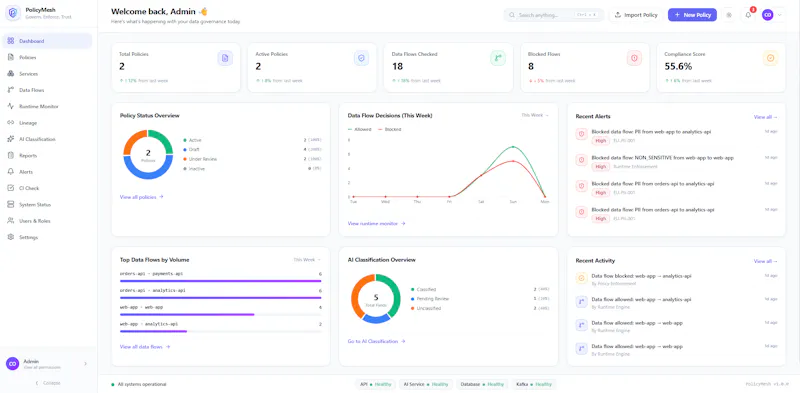Go to AI Classification via link
800x393 pixels.
tap(377, 341)
